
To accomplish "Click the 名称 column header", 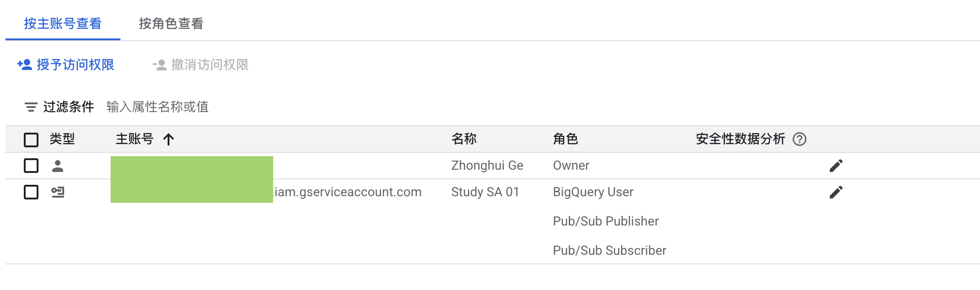I will [464, 139].
